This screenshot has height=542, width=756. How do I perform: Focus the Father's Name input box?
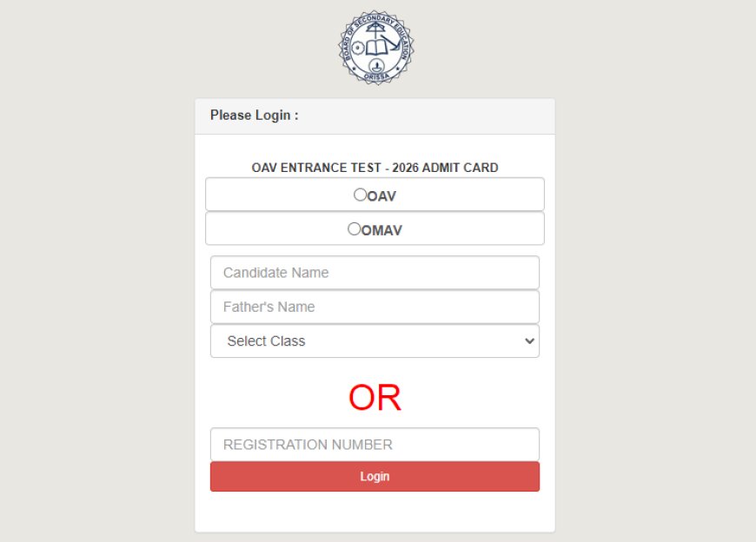click(x=375, y=306)
